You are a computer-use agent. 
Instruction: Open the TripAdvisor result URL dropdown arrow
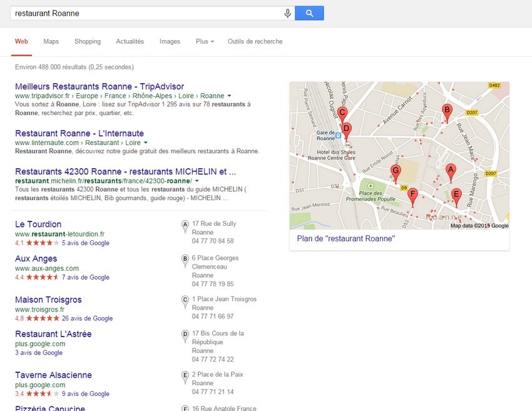point(229,96)
